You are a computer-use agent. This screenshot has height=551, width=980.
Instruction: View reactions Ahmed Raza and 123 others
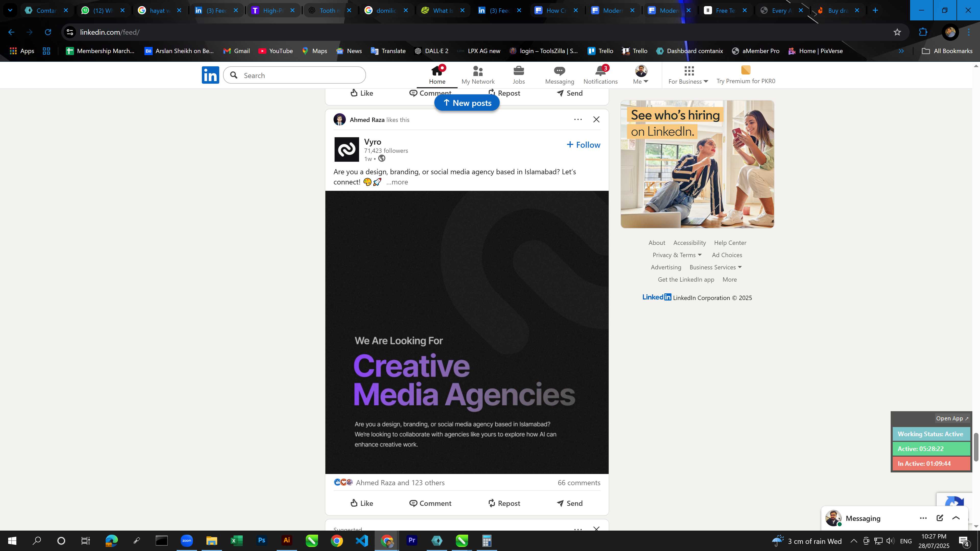[x=400, y=483]
